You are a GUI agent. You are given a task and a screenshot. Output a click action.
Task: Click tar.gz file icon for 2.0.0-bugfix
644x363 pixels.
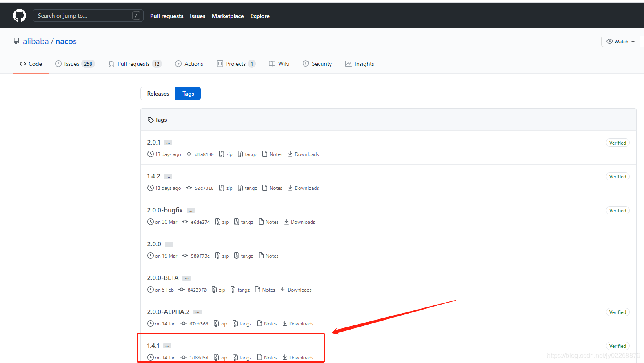237,222
